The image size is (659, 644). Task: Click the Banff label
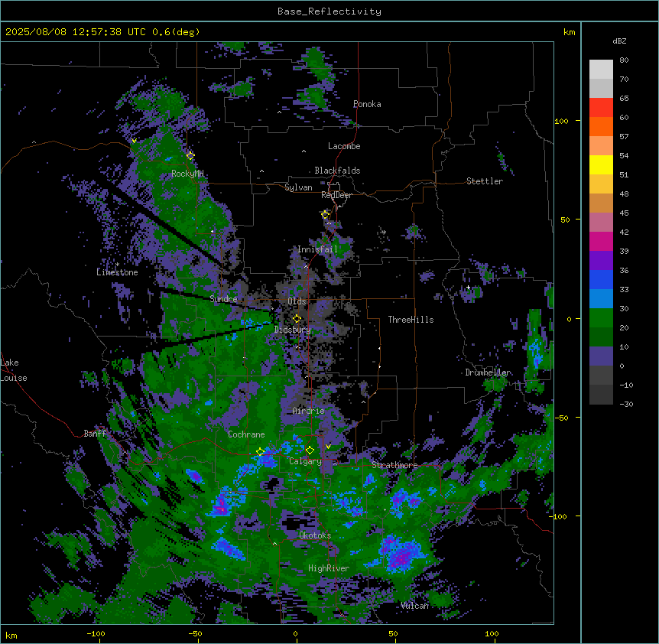pyautogui.click(x=95, y=434)
